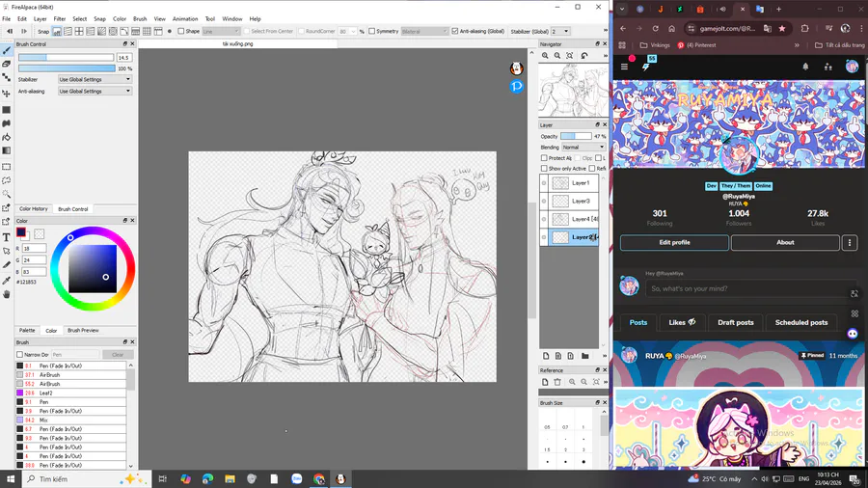Select the Gradient tool

[6, 150]
